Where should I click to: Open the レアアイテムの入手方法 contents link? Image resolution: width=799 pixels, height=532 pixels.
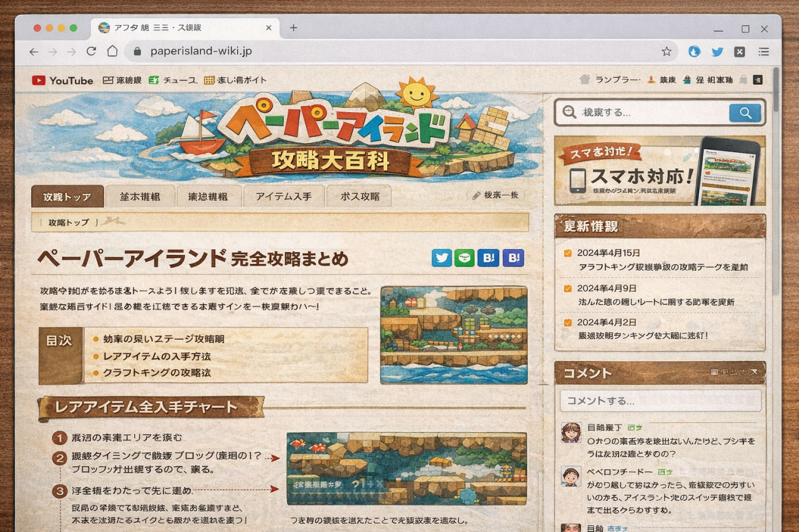pyautogui.click(x=157, y=356)
